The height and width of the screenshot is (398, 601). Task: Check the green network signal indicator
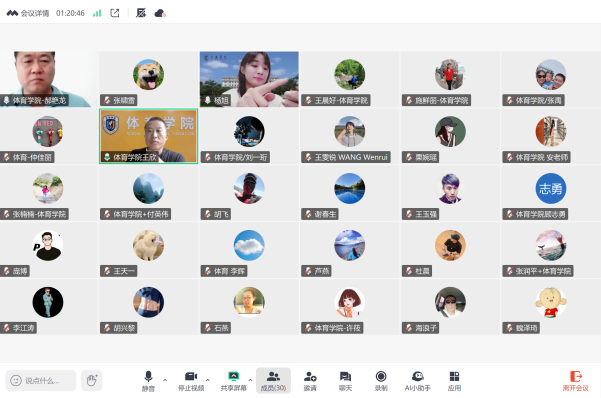97,13
